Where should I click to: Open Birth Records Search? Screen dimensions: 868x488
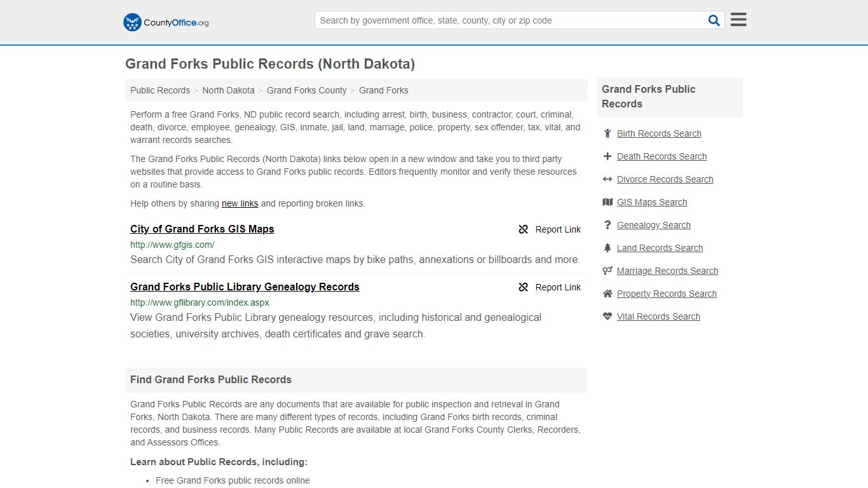click(x=659, y=133)
